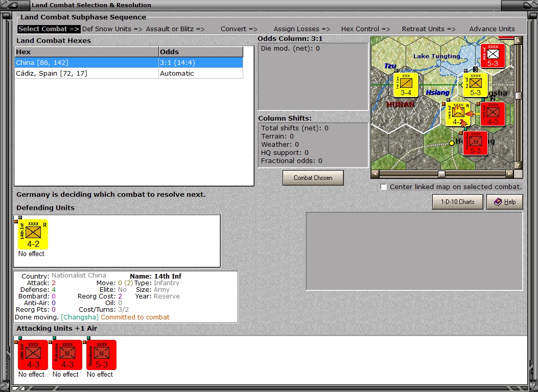
Task: Click the Assign Losses subphase step
Action: (302, 29)
